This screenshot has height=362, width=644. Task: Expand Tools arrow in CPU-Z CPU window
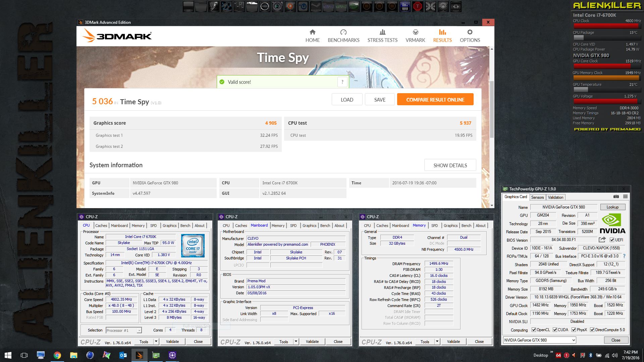click(x=156, y=342)
